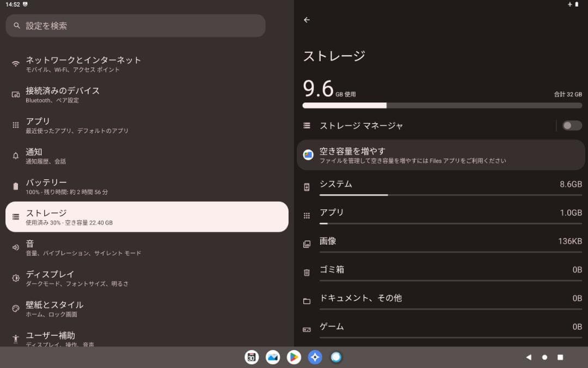This screenshot has height=368, width=588.
Task: Enable the ストレージ マネージャ switch
Action: click(x=571, y=125)
